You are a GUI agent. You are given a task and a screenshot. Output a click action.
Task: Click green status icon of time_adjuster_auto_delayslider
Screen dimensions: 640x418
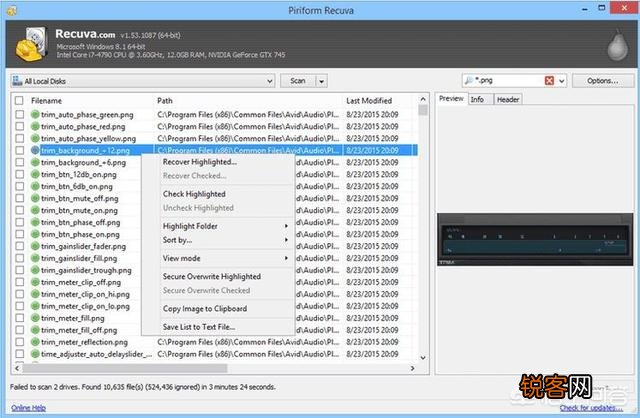(35, 353)
